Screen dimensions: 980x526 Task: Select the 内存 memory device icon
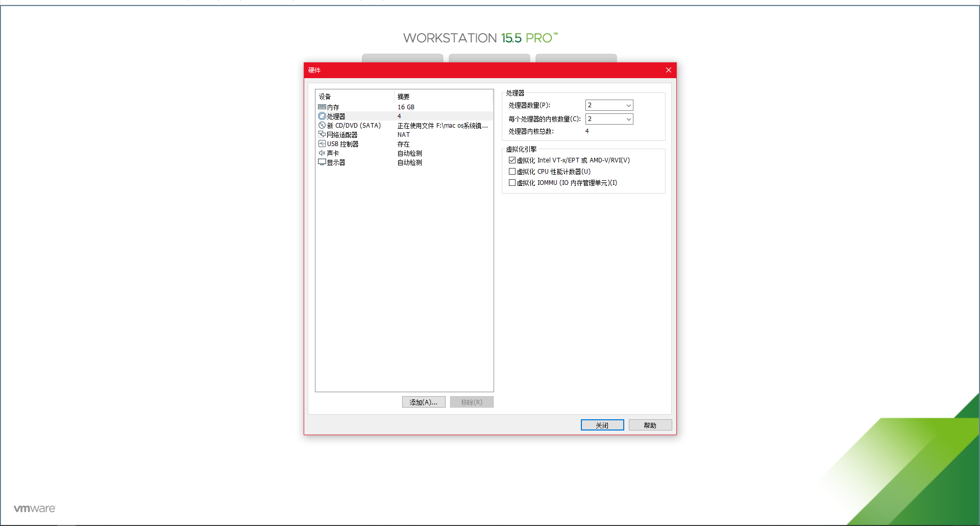[322, 107]
